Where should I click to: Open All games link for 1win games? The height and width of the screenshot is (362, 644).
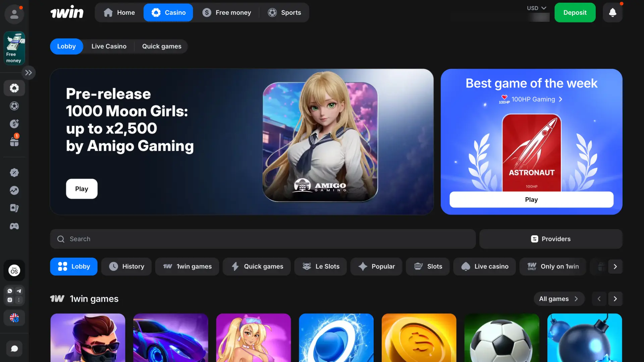pyautogui.click(x=559, y=299)
